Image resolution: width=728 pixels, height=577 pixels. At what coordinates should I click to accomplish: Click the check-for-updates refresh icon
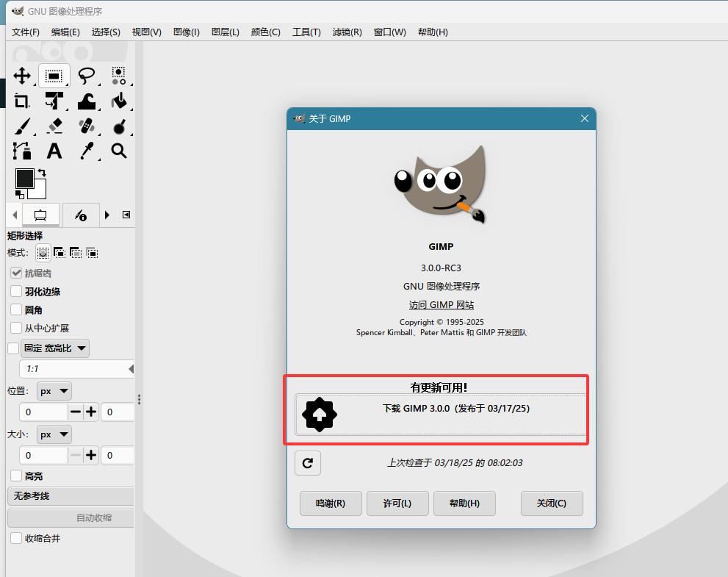[x=308, y=463]
